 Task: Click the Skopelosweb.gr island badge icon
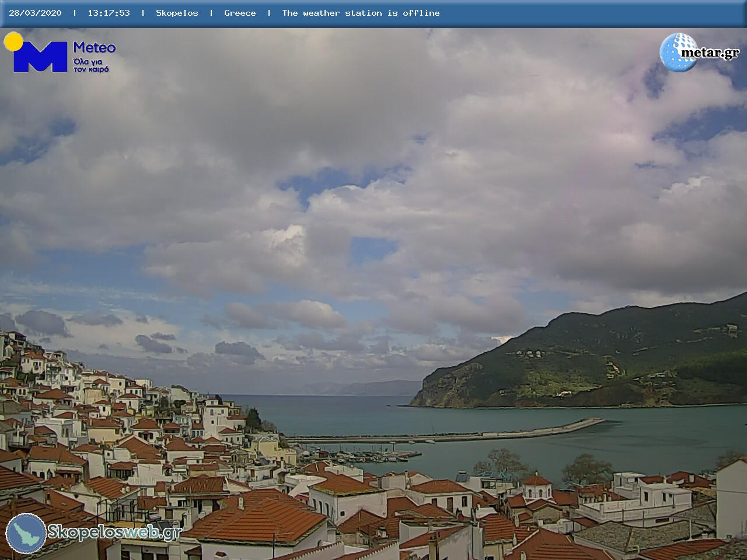pyautogui.click(x=26, y=533)
